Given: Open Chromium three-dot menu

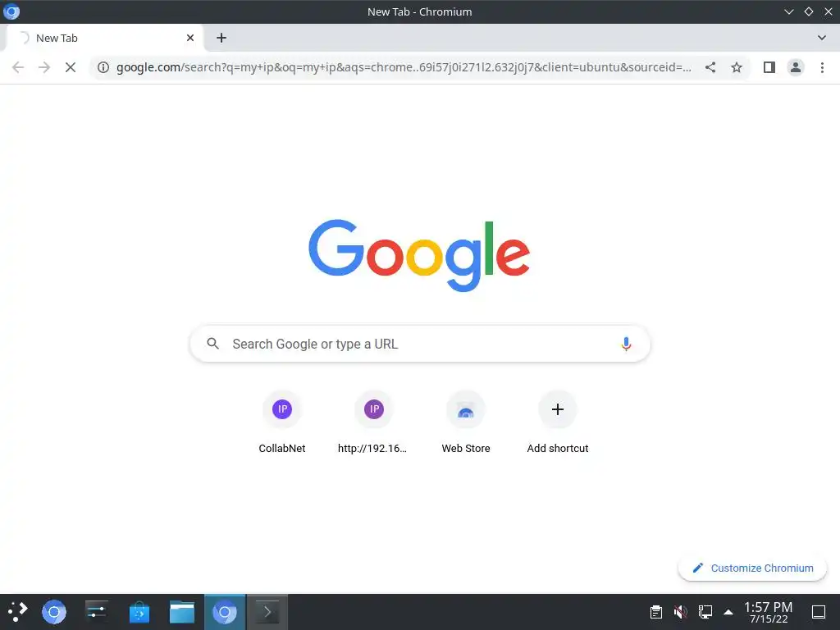Looking at the screenshot, I should 822,67.
